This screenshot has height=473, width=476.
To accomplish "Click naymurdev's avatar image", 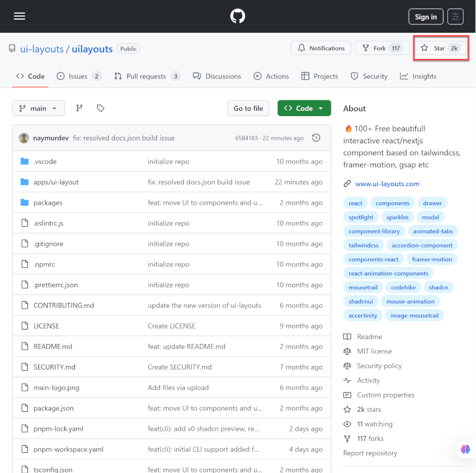I will (x=24, y=138).
